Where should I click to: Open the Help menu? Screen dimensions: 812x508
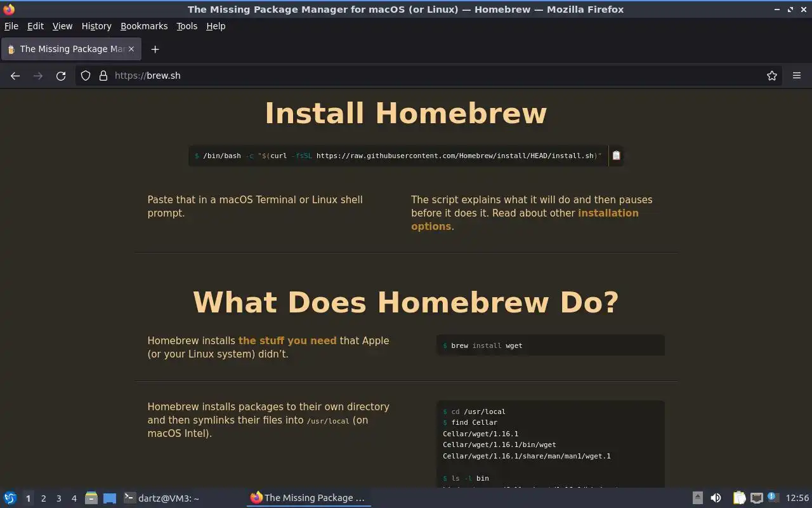click(216, 26)
